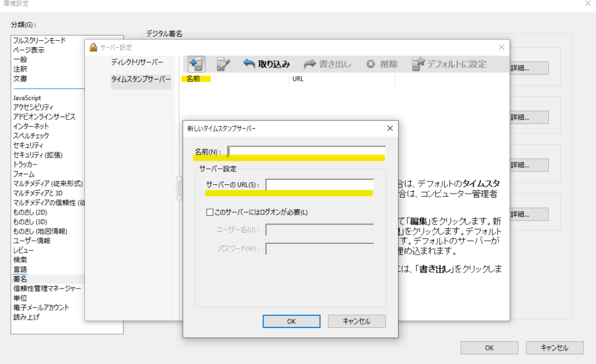Close the 新しいタイムスタンプサーバー dialog
596x364 pixels.
(x=390, y=128)
